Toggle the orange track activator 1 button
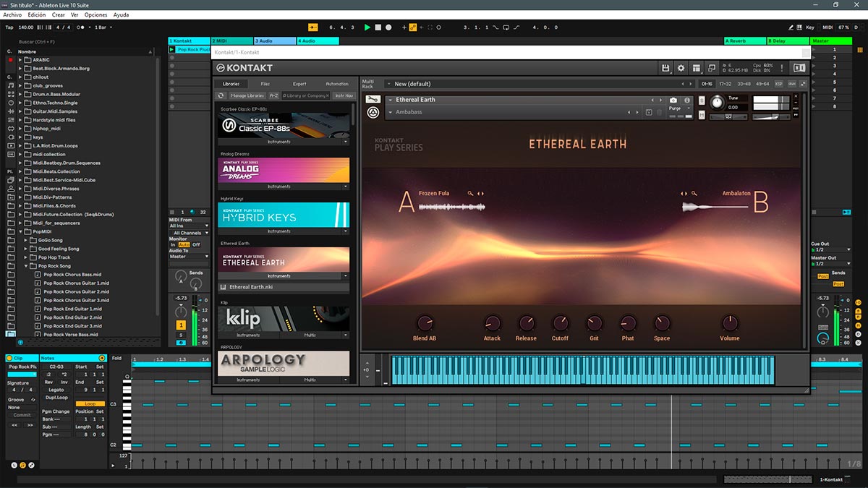The width and height of the screenshot is (868, 488). [x=181, y=325]
